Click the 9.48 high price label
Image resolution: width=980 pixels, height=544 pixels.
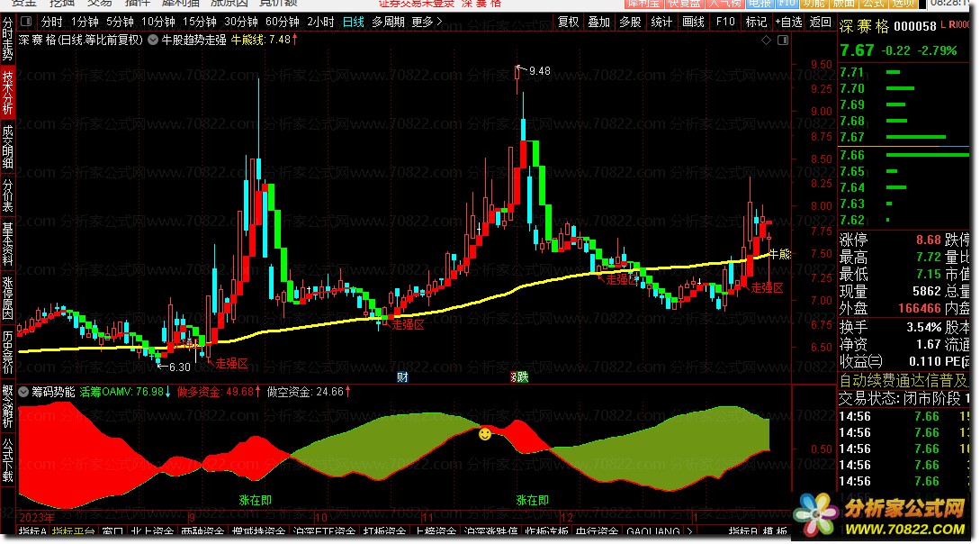tap(539, 70)
